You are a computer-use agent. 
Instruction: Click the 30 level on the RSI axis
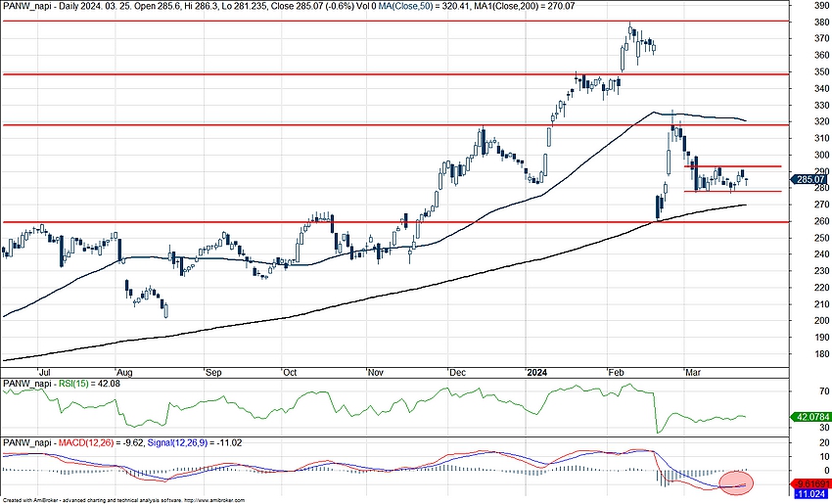click(x=824, y=427)
